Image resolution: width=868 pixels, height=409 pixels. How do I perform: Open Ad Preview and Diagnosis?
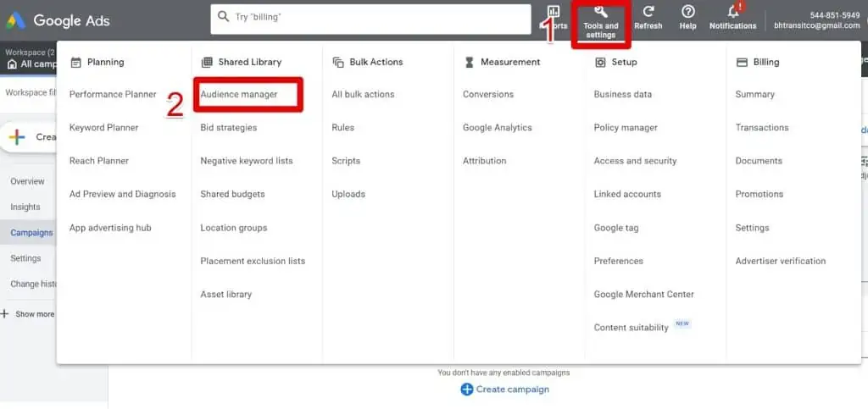coord(122,194)
